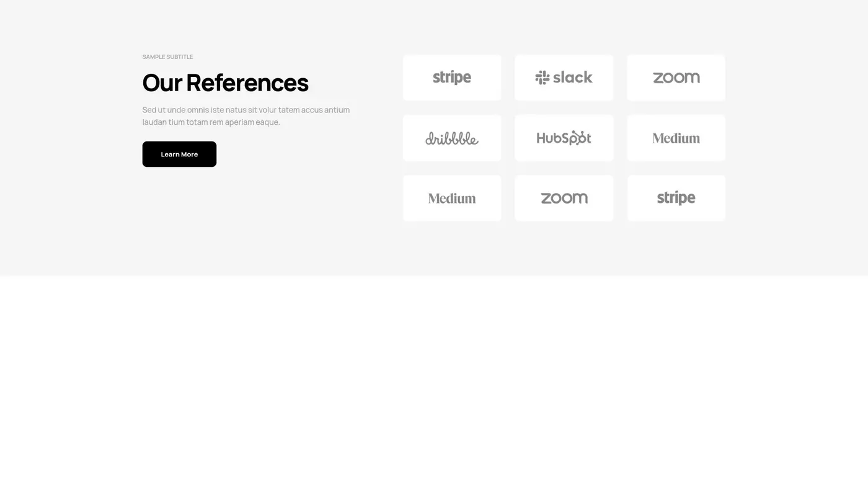Select the Medium logo beside HubSpot
Viewport: 868px width, 489px height.
tap(676, 138)
